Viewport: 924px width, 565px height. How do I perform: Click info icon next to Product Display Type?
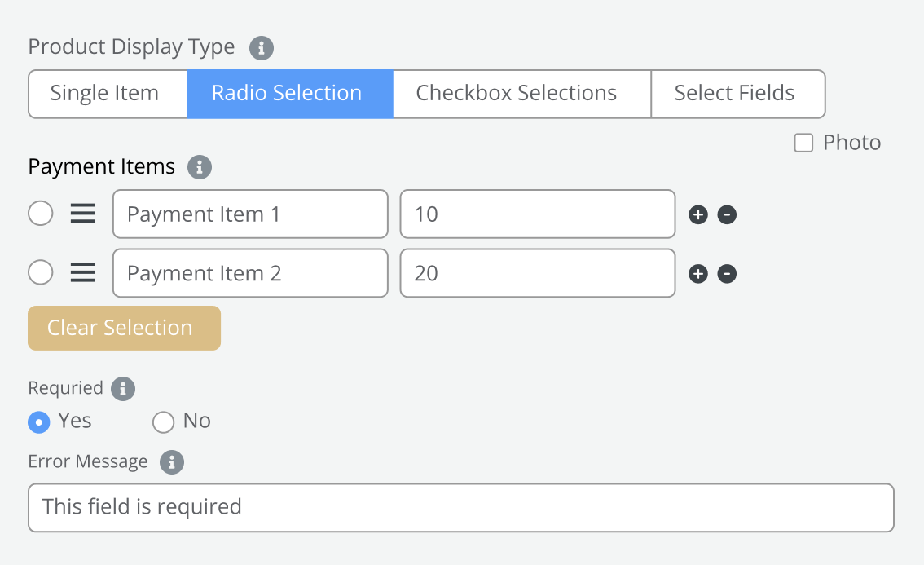(261, 48)
